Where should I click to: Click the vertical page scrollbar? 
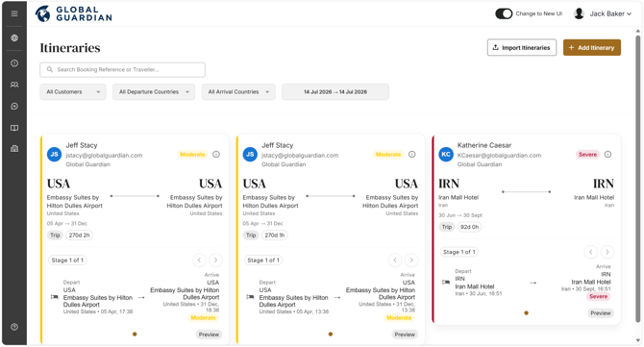(x=638, y=179)
